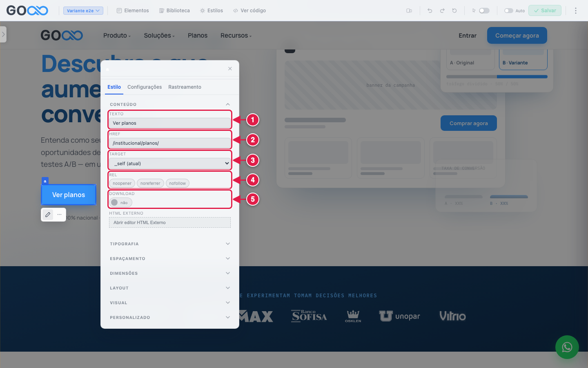The image size is (588, 368).
Task: Click the pencil edit icon below Ver planos
Action: [48, 214]
